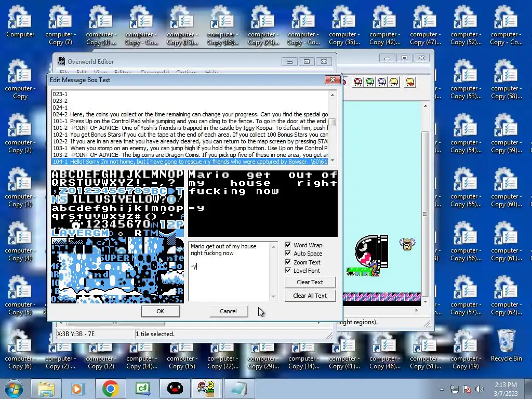This screenshot has height=399, width=532.
Task: Click the message list scrollbar thumb
Action: click(332, 122)
